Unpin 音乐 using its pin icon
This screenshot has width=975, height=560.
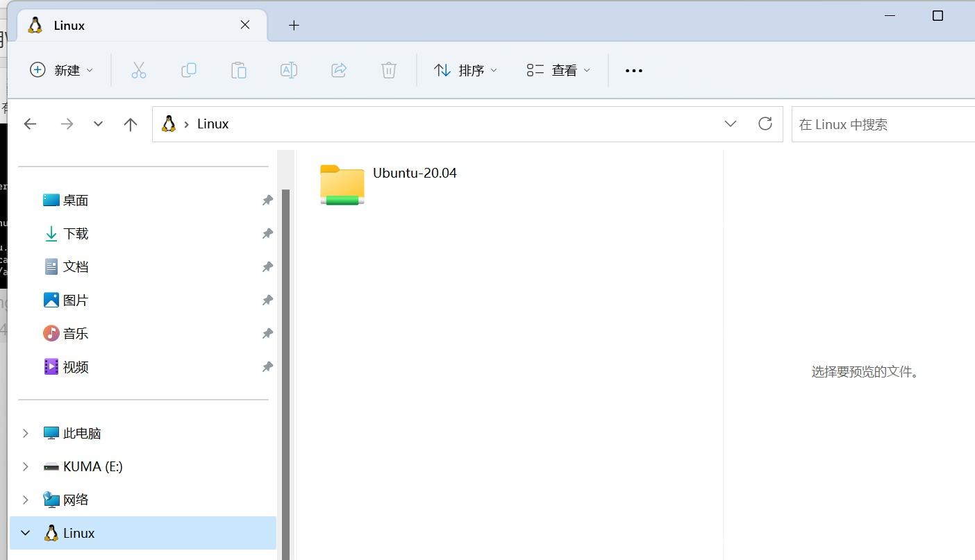(x=267, y=333)
